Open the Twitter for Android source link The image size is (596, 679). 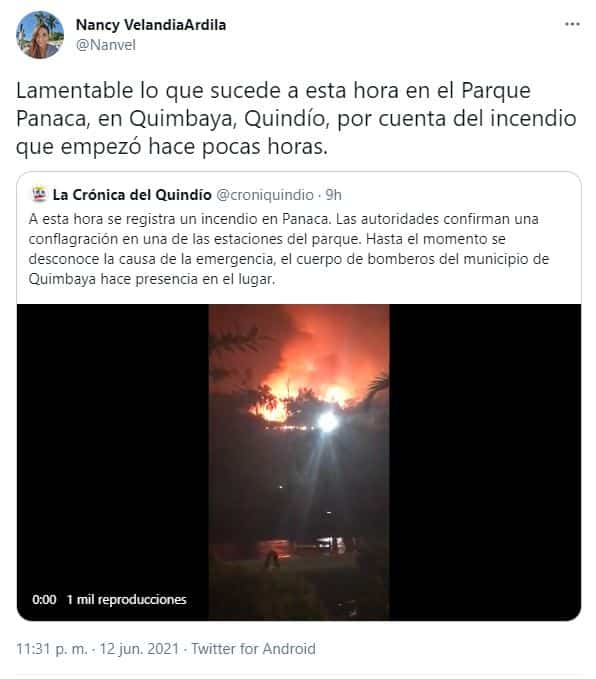(x=253, y=649)
